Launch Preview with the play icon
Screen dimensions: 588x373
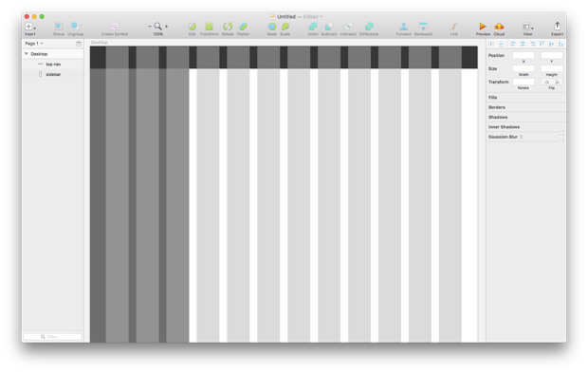(x=483, y=27)
